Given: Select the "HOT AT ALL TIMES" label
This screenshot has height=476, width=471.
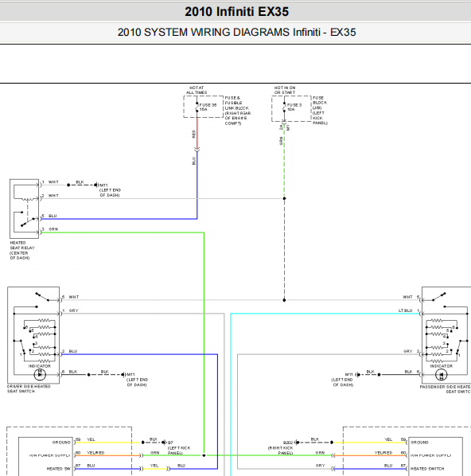Looking at the screenshot, I should [x=197, y=90].
